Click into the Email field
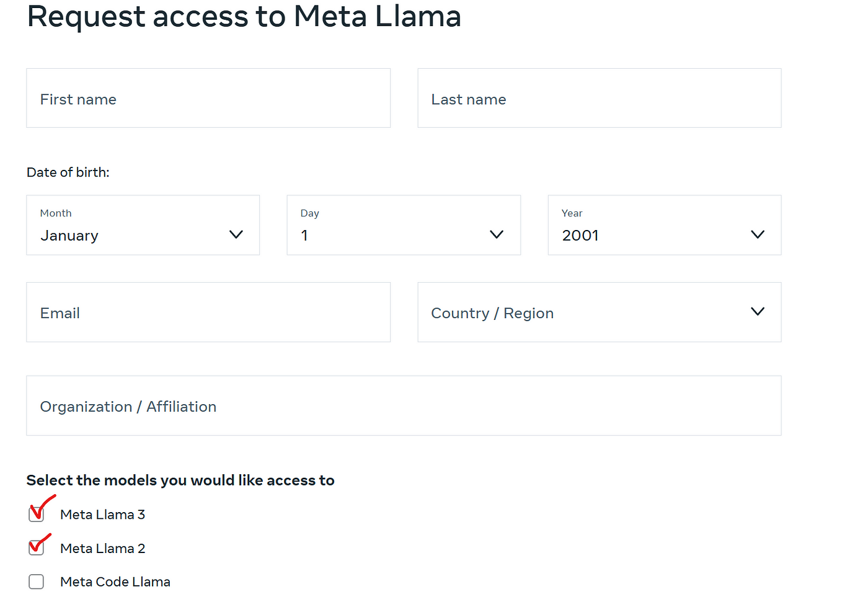This screenshot has height=602, width=868. pyautogui.click(x=208, y=312)
